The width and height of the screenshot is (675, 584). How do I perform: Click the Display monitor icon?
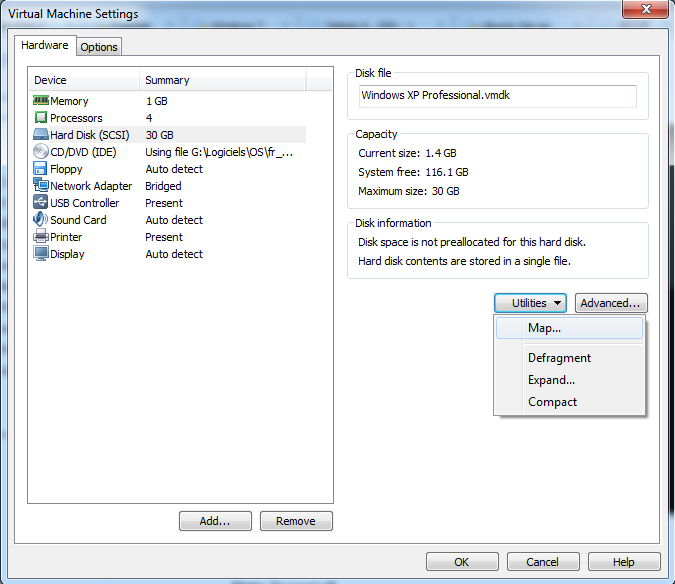(x=41, y=253)
